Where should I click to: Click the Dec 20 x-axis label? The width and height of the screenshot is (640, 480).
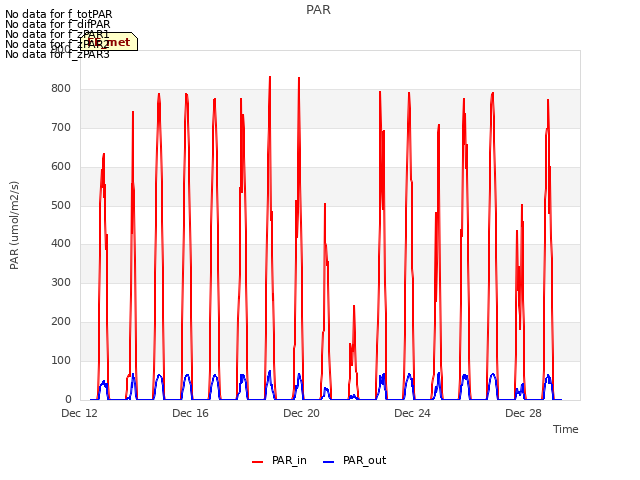tap(302, 413)
